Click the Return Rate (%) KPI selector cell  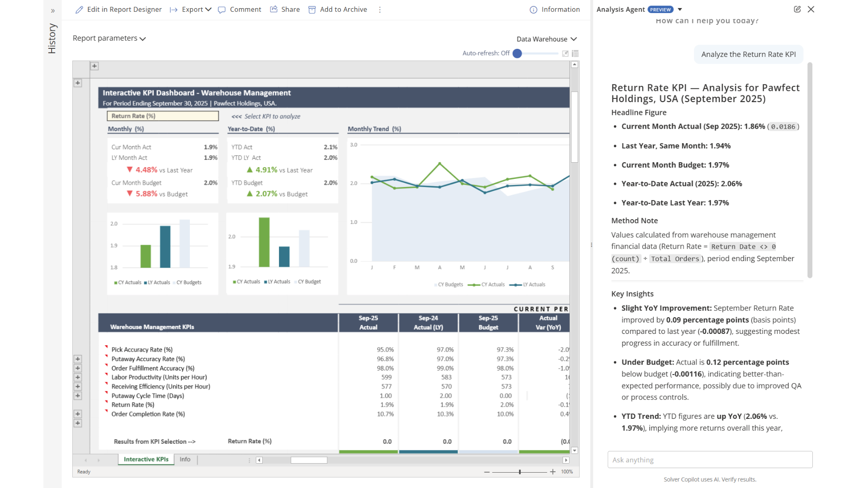click(x=163, y=116)
